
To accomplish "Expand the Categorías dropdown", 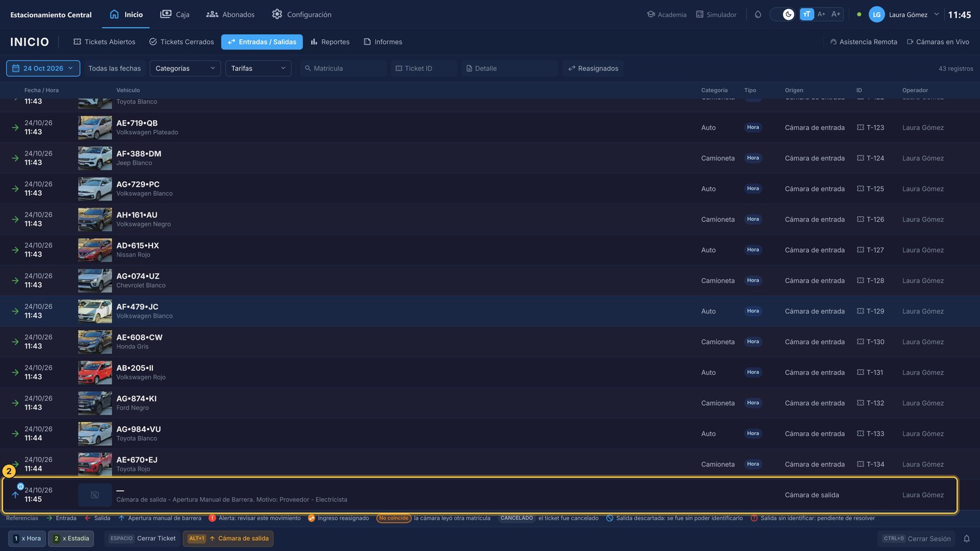I will click(x=185, y=68).
